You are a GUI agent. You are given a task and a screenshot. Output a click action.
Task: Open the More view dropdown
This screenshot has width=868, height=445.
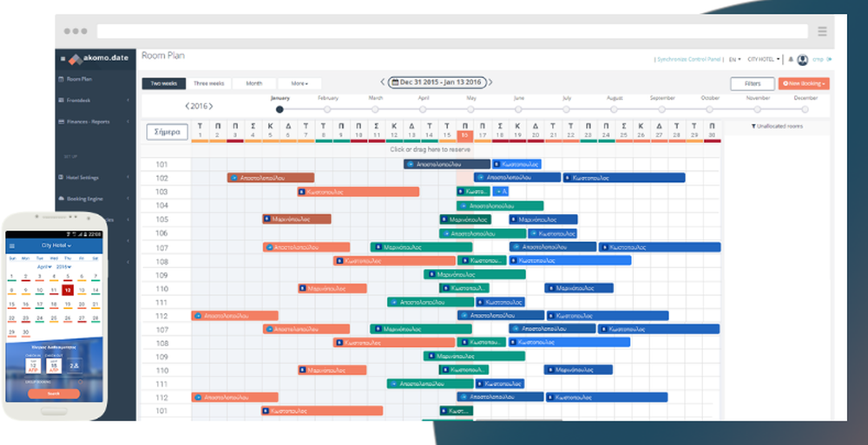point(299,83)
